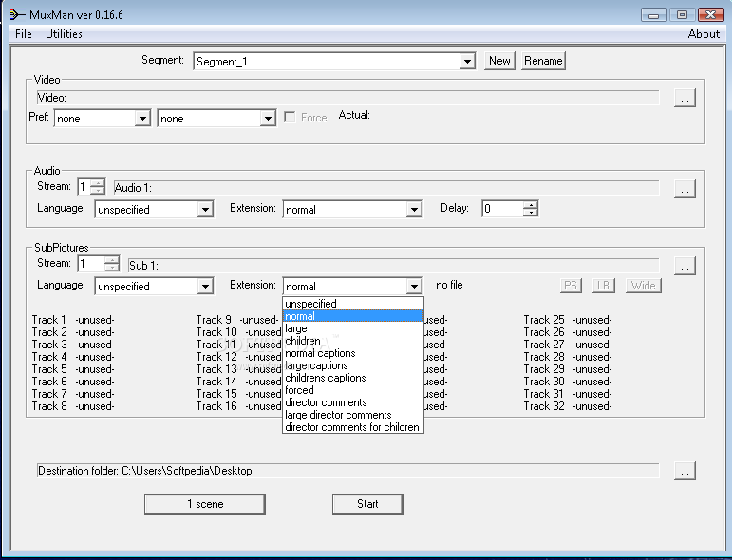Pick the 'forced' extension option

click(x=353, y=390)
